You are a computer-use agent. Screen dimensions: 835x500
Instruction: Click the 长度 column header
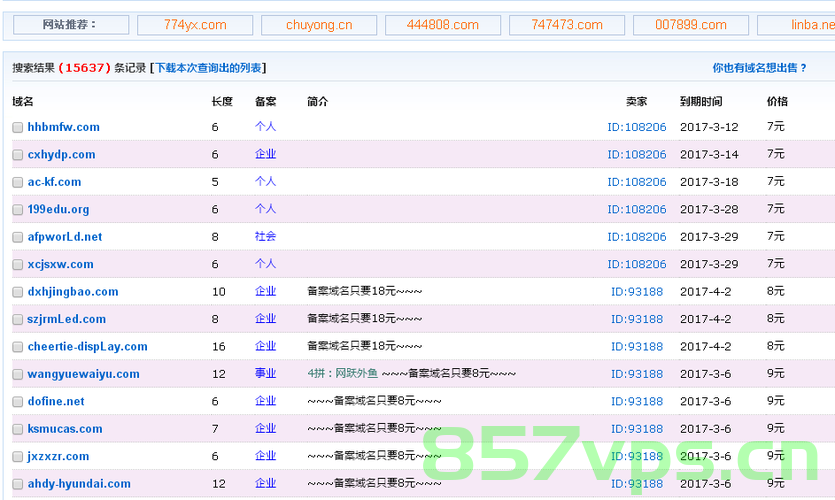[x=222, y=102]
